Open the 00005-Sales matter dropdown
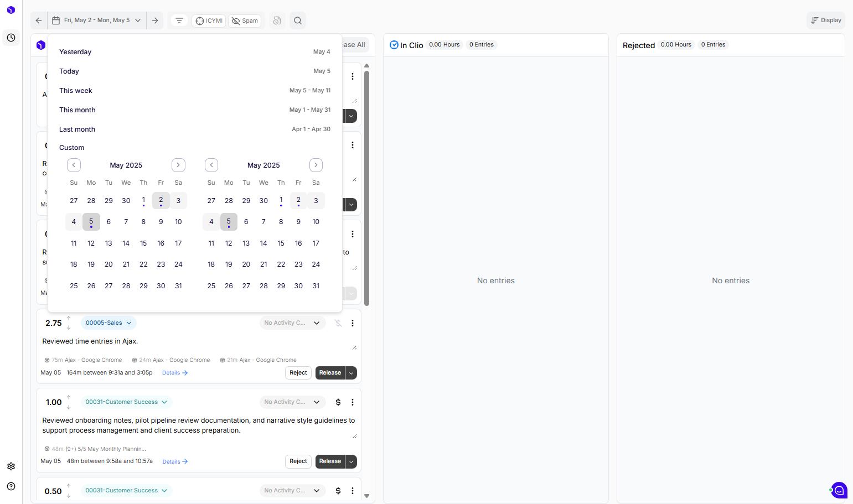 click(108, 323)
